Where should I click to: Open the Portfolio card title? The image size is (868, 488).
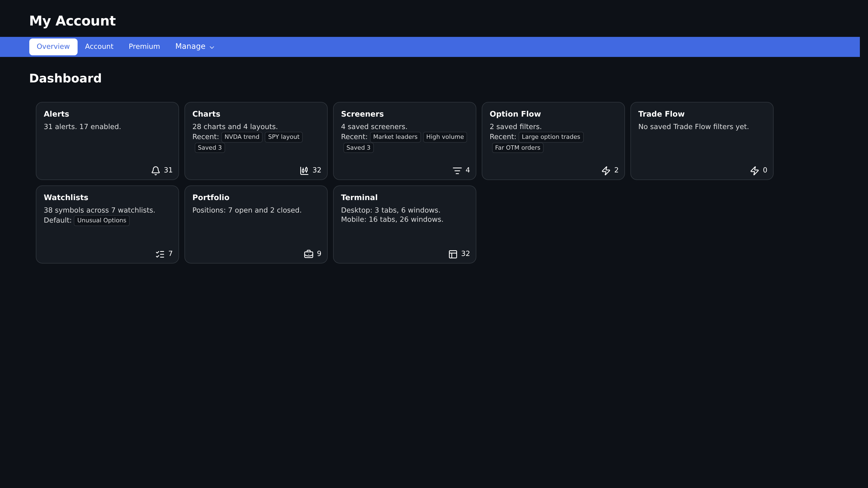coord(210,197)
